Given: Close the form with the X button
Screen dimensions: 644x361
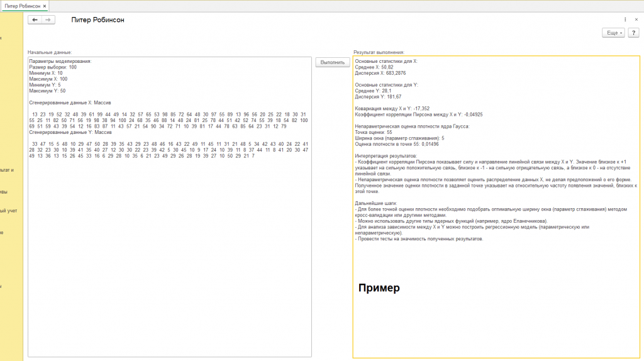Looking at the screenshot, I should (x=636, y=19).
